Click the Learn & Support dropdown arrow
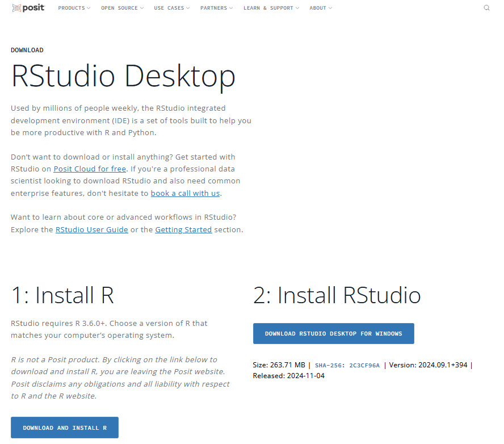The height and width of the screenshot is (444, 504). (297, 9)
